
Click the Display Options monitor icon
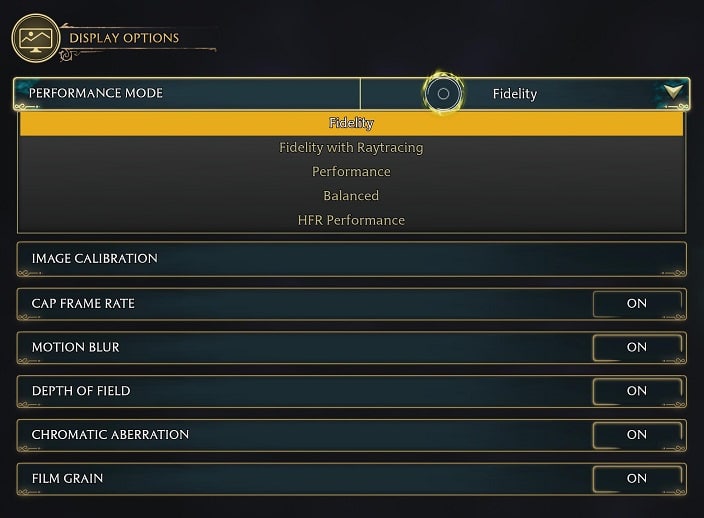point(35,39)
